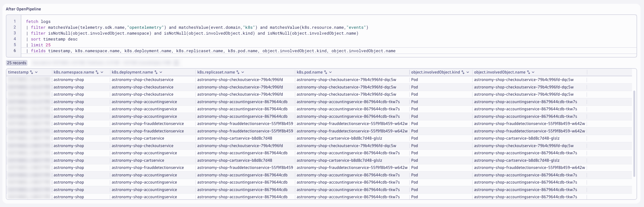The image size is (644, 207).
Task: Place cursor on the 'fetch logs' query line
Action: [x=38, y=22]
